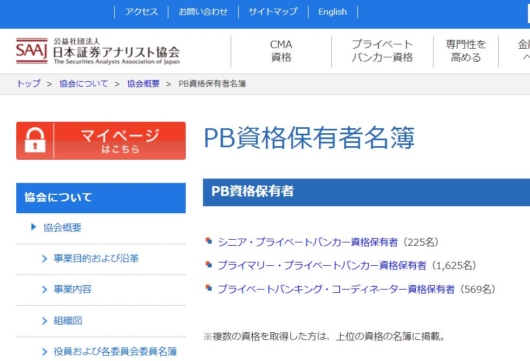Click chevron next to 事業内容
This screenshot has height=361, width=530.
tap(44, 290)
